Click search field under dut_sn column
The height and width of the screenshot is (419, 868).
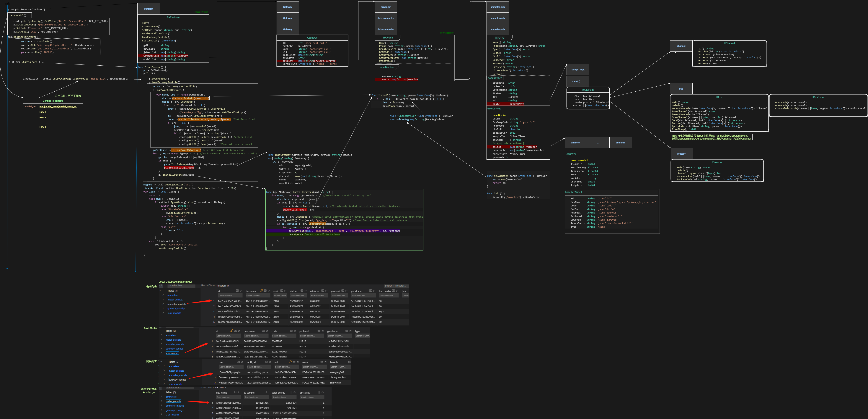pos(298,296)
